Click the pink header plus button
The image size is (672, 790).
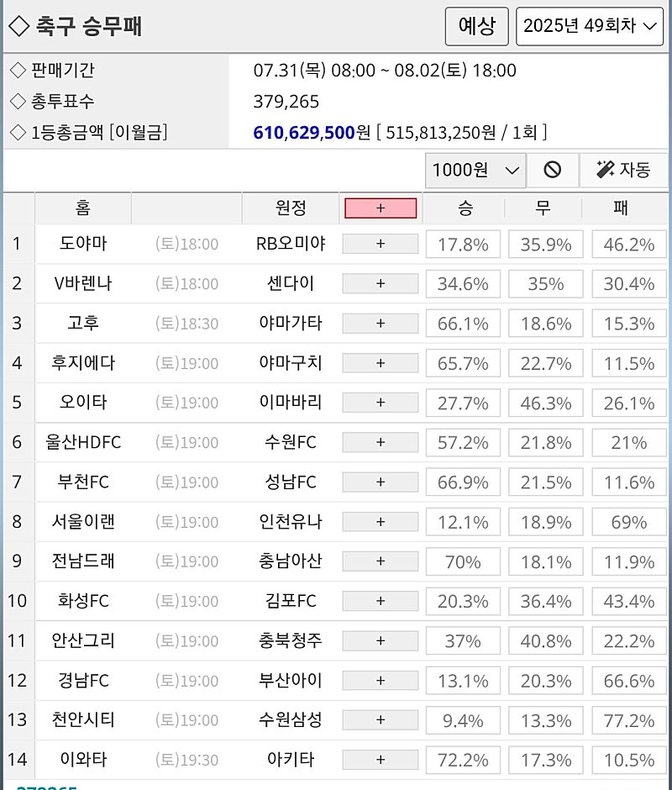point(381,208)
